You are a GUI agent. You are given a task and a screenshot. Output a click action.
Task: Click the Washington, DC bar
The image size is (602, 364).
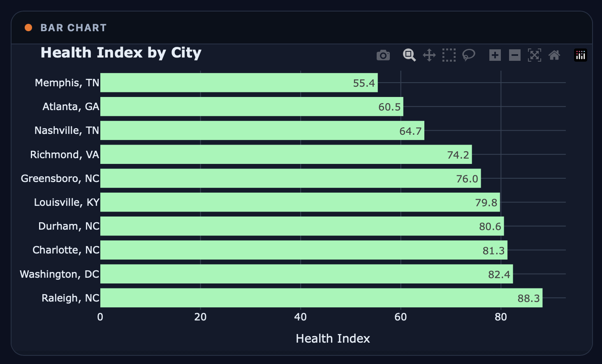click(x=307, y=274)
